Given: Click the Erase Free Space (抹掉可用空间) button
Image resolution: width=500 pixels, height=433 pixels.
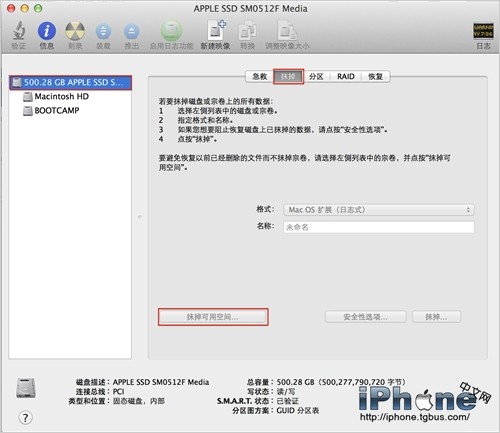Looking at the screenshot, I should (213, 317).
